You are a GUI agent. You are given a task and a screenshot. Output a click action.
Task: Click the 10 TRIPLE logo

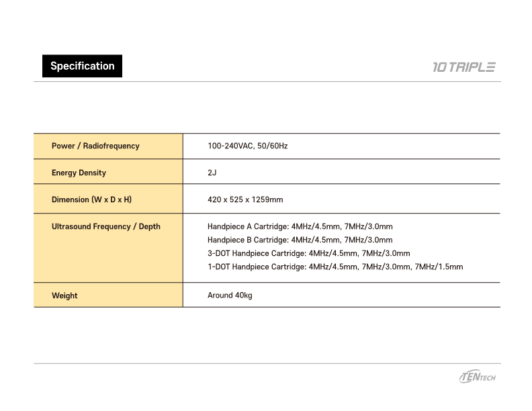click(x=464, y=67)
